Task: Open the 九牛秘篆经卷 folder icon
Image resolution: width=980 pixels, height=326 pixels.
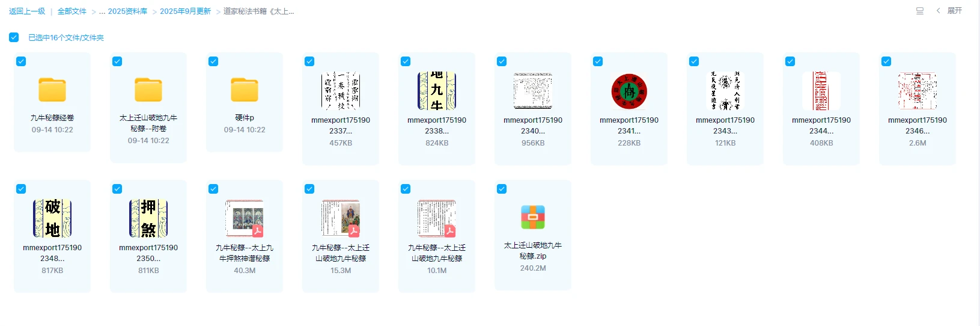Action: 52,90
